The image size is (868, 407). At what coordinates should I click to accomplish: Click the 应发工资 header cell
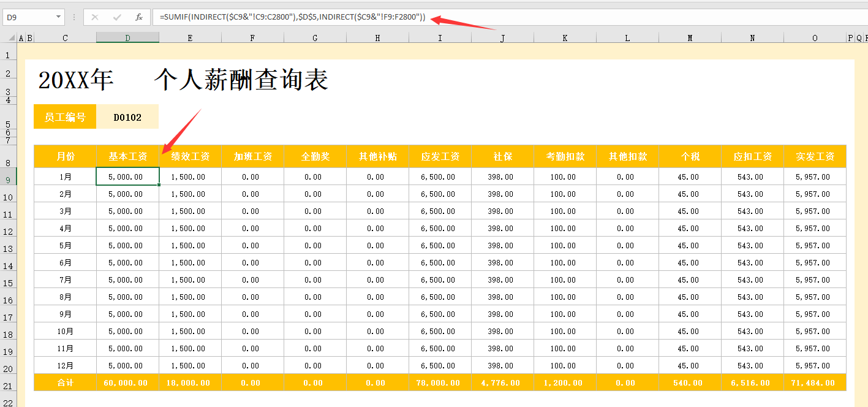(x=440, y=156)
